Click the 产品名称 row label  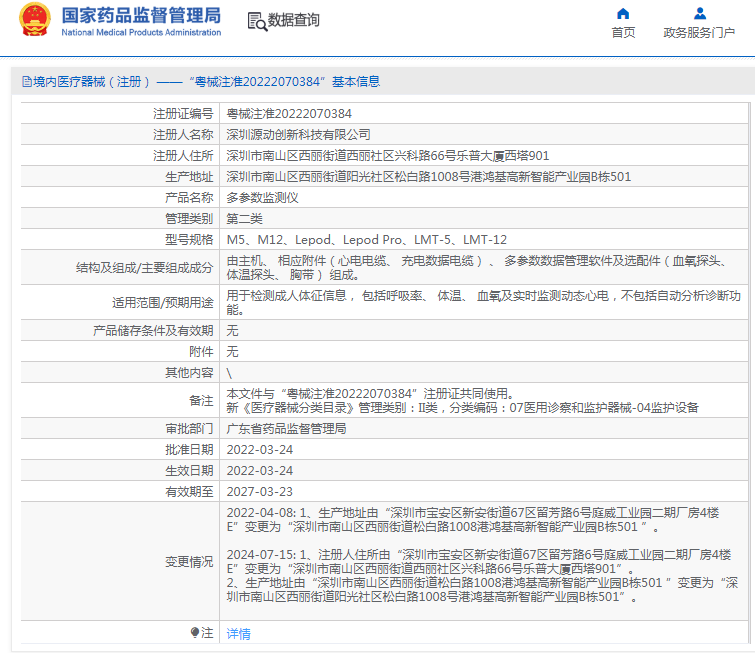click(x=189, y=198)
